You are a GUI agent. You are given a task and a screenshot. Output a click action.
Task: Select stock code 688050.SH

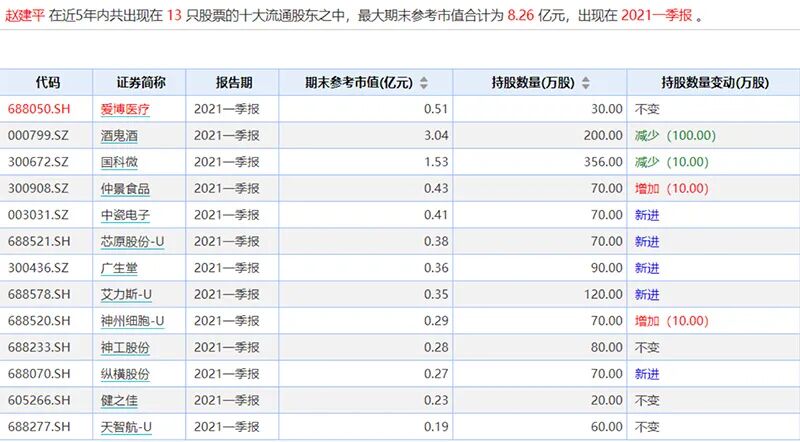(39, 109)
